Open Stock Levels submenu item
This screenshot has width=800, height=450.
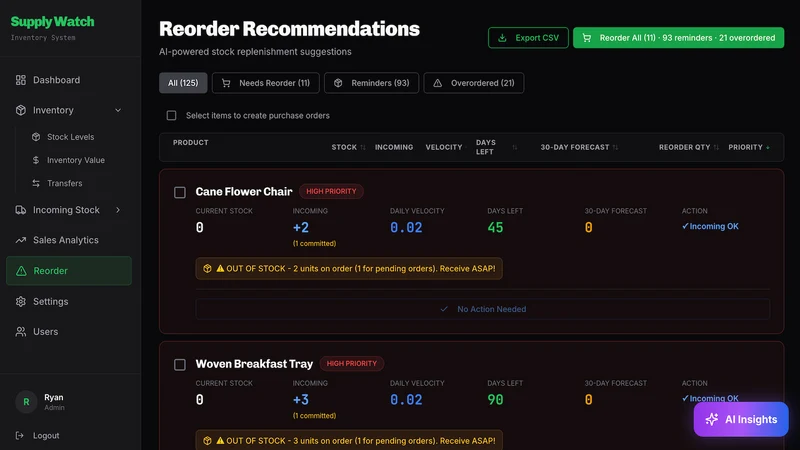(x=70, y=137)
